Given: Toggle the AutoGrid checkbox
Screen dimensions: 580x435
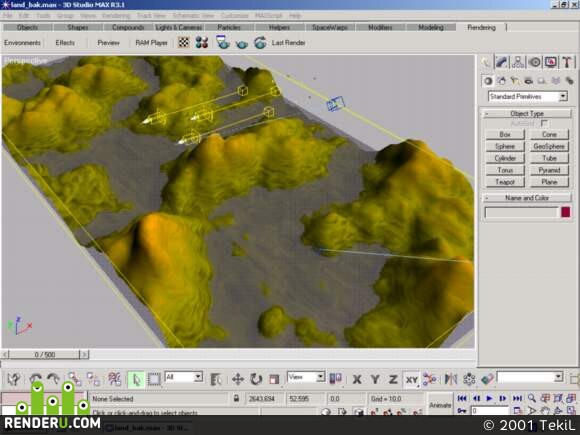Looking at the screenshot, I should [x=544, y=123].
